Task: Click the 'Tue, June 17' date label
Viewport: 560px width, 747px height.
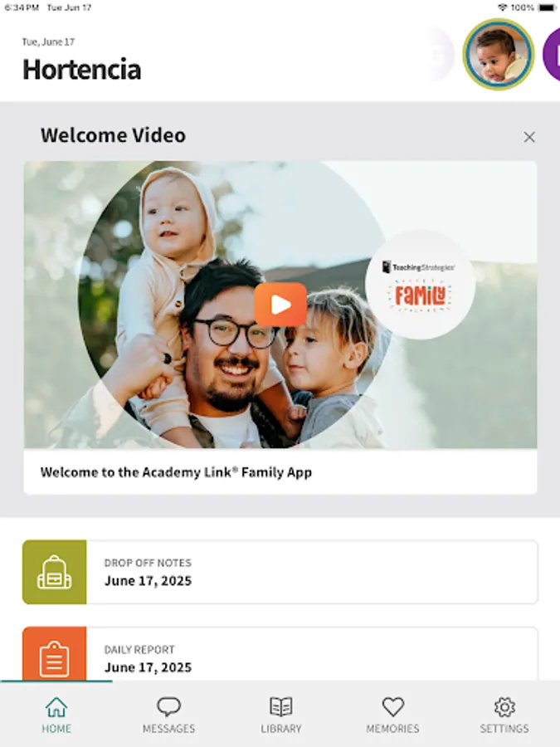Action: [x=48, y=42]
